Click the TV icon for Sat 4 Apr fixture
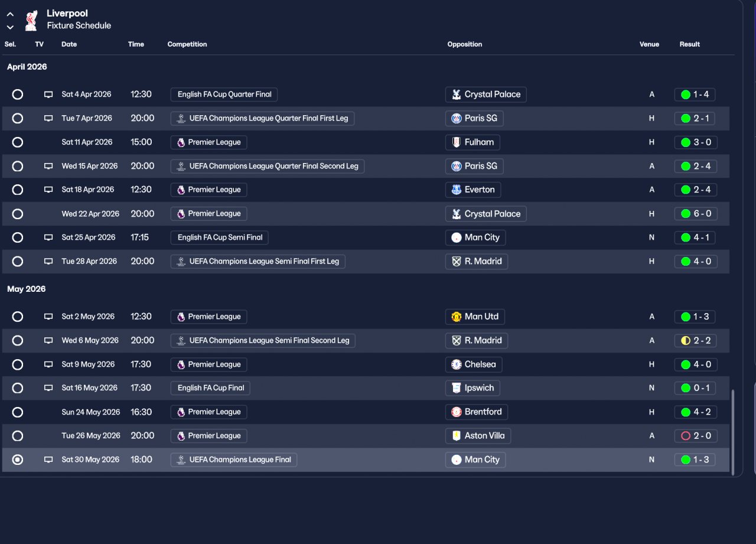This screenshot has width=756, height=544. click(48, 95)
